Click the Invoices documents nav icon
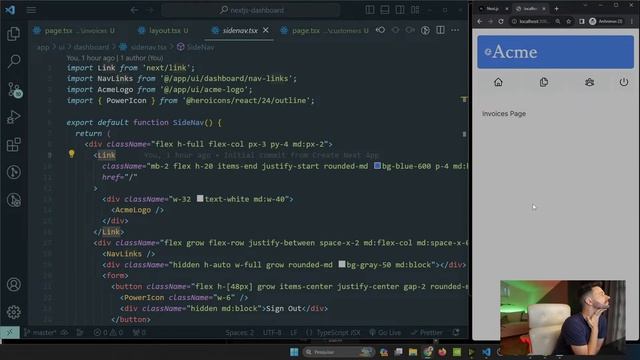The height and width of the screenshot is (360, 640). [544, 82]
